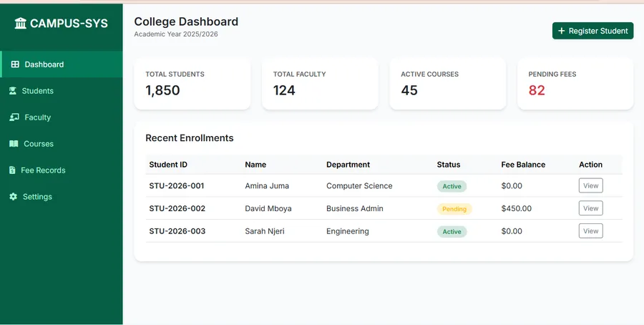Screen dimensions: 644x325
Task: Select student ID STU-2026-003
Action: pos(177,231)
